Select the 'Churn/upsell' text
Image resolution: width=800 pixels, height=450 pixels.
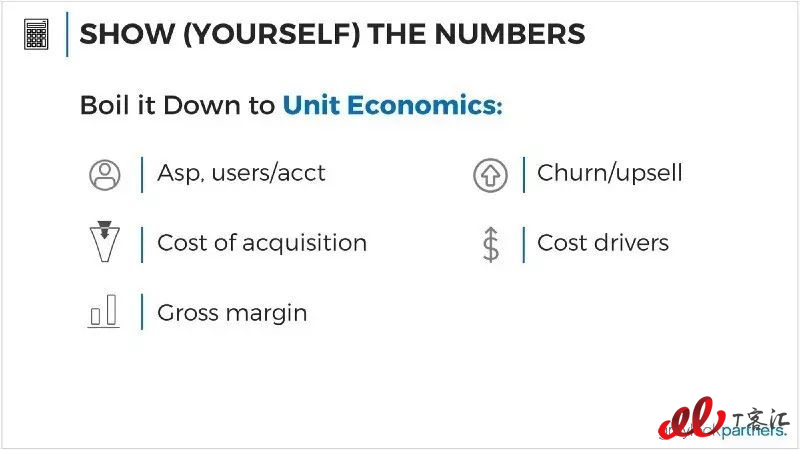point(610,173)
